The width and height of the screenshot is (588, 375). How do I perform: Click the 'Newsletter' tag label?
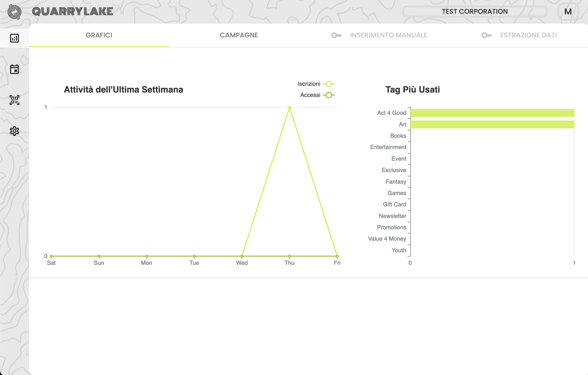[x=392, y=216]
